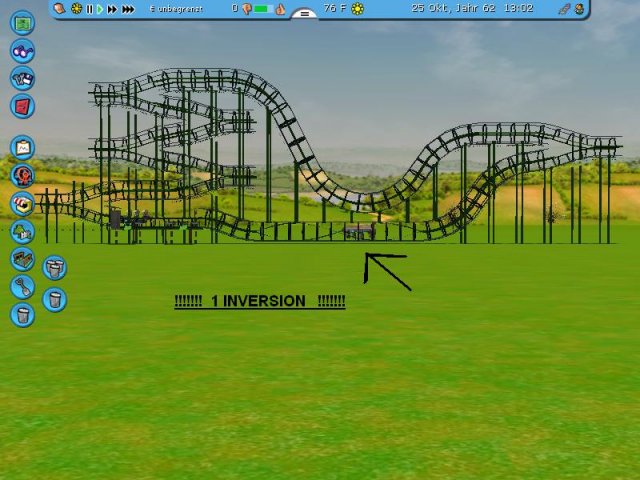Open the shops and stalls icon
This screenshot has height=480, width=640.
[x=22, y=204]
